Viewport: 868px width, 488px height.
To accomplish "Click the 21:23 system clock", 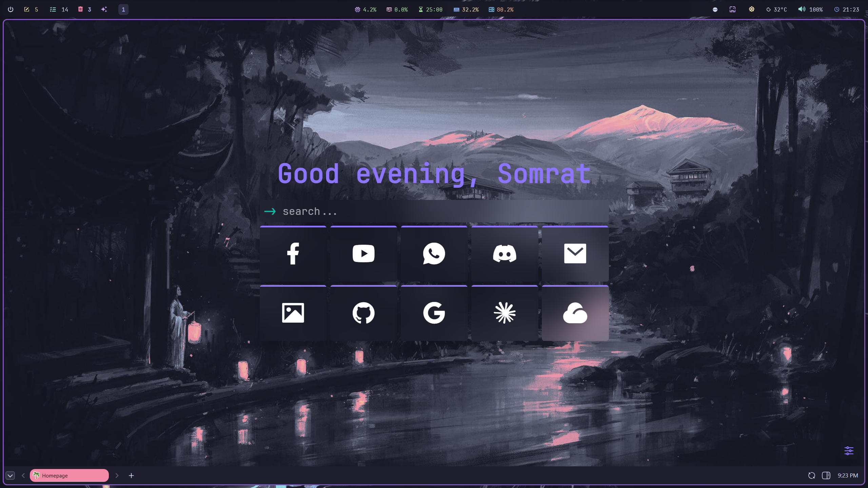I will (x=847, y=9).
